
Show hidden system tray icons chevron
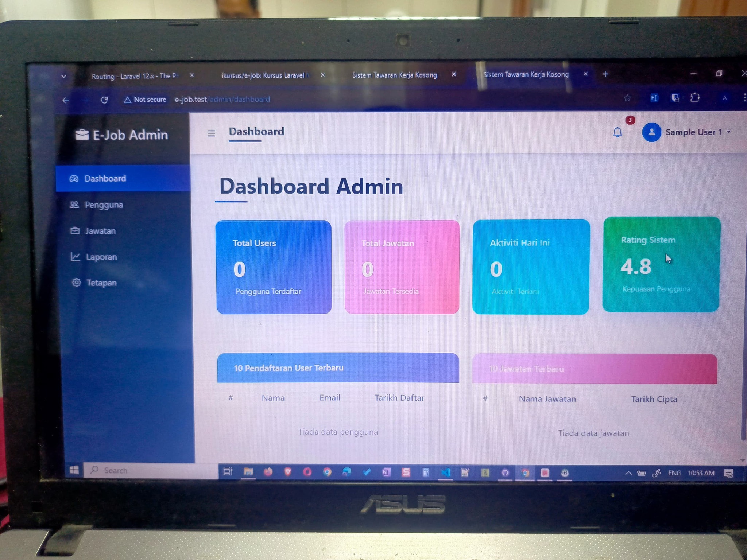(x=628, y=473)
